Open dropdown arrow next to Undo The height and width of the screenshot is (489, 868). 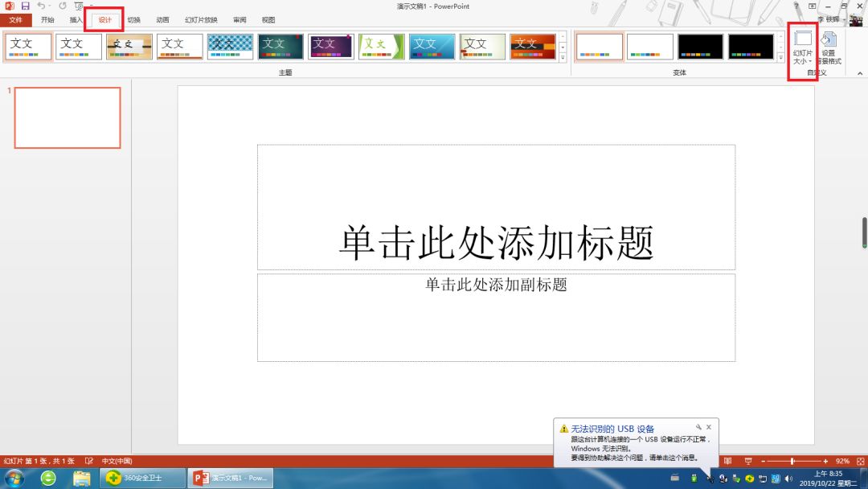coord(49,6)
